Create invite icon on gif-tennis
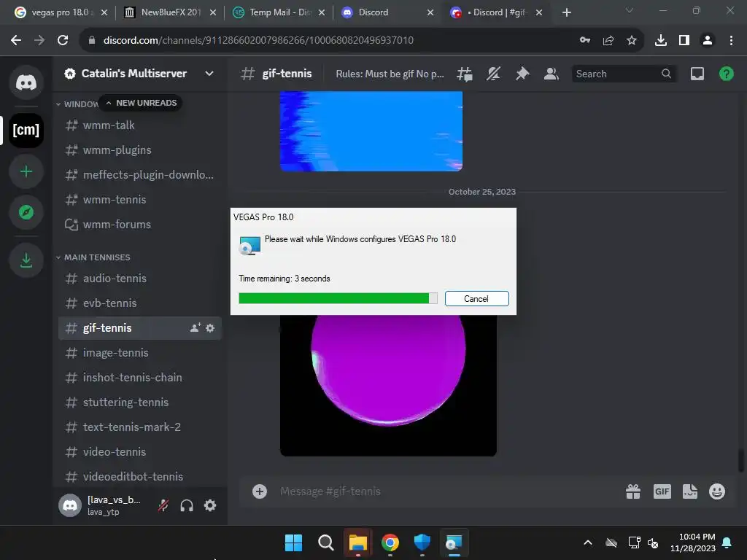 tap(196, 327)
